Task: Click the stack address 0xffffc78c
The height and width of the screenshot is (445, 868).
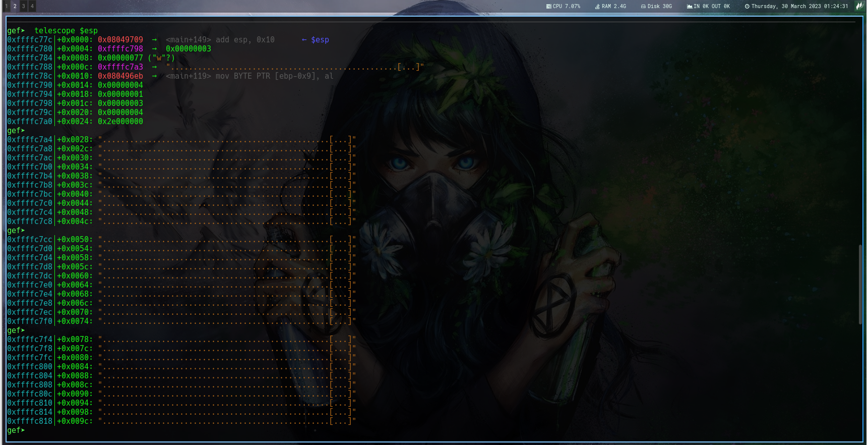Action: 30,76
